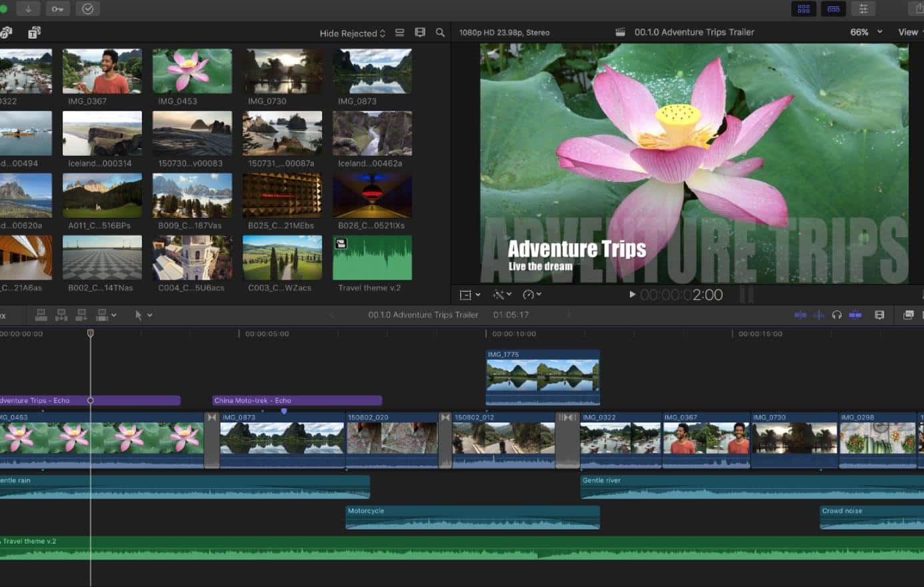
Task: Select the IMG_0873 browser thumbnail
Action: pos(372,71)
